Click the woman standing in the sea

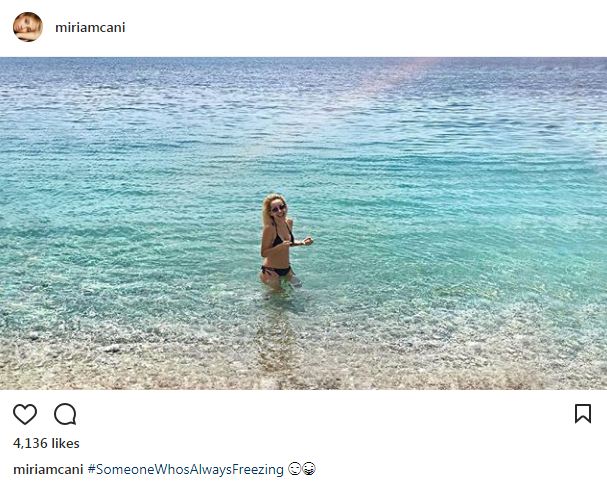click(x=281, y=242)
